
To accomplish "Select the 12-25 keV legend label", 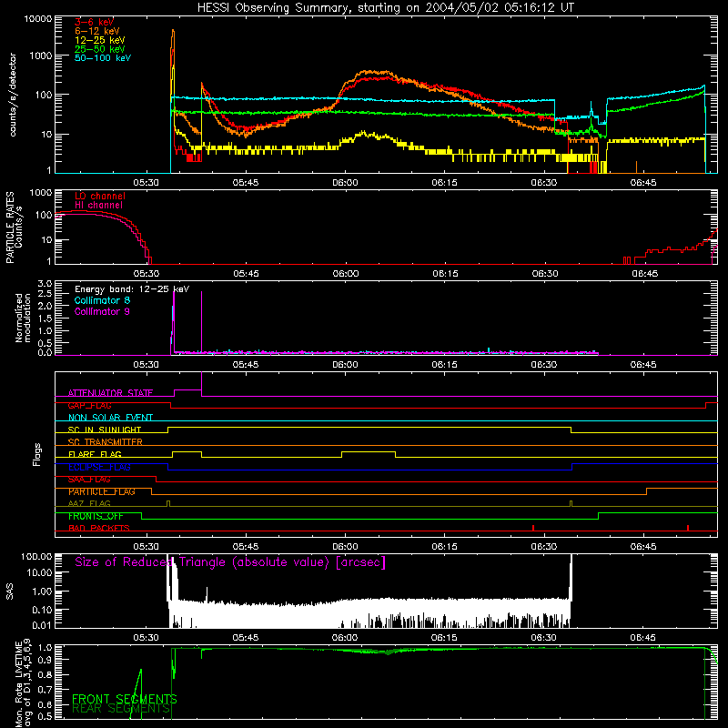I will [100, 40].
